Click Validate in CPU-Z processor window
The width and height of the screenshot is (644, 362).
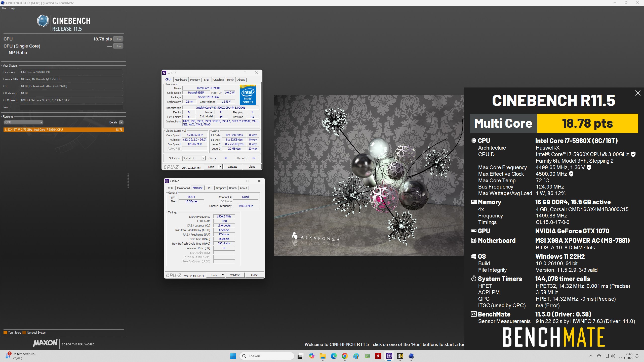pos(232,167)
